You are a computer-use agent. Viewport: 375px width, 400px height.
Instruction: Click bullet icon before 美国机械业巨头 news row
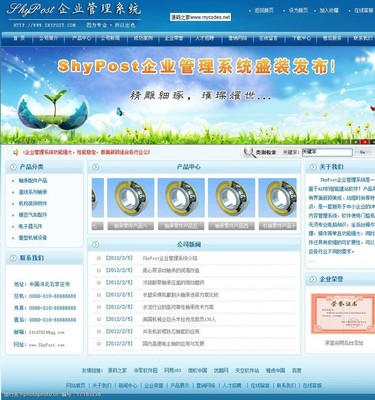click(99, 319)
